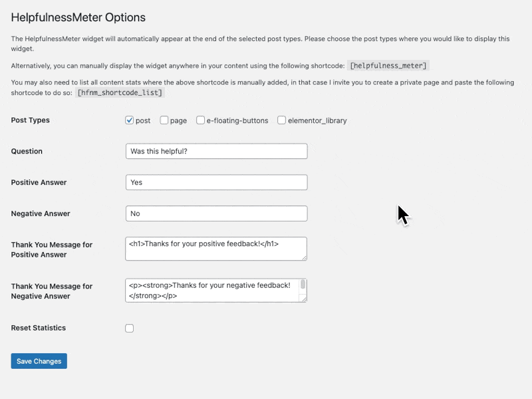Screen dimensions: 532x399
Task: Focus the Question text field
Action: click(x=217, y=151)
